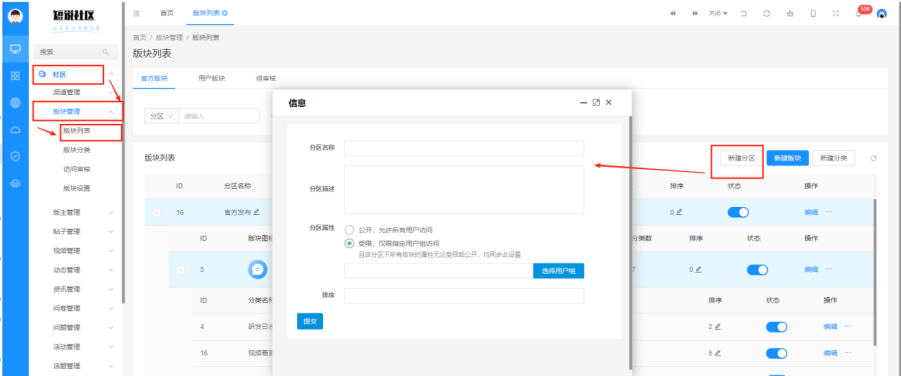Click the fullscreen expand icon in top toolbar
This screenshot has height=376, width=901.
coord(835,13)
